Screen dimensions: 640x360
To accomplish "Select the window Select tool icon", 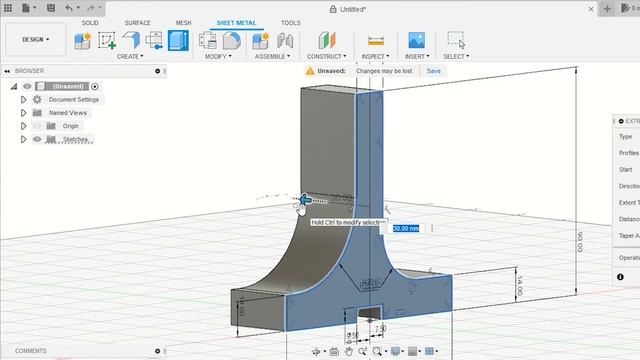I will pyautogui.click(x=456, y=40).
